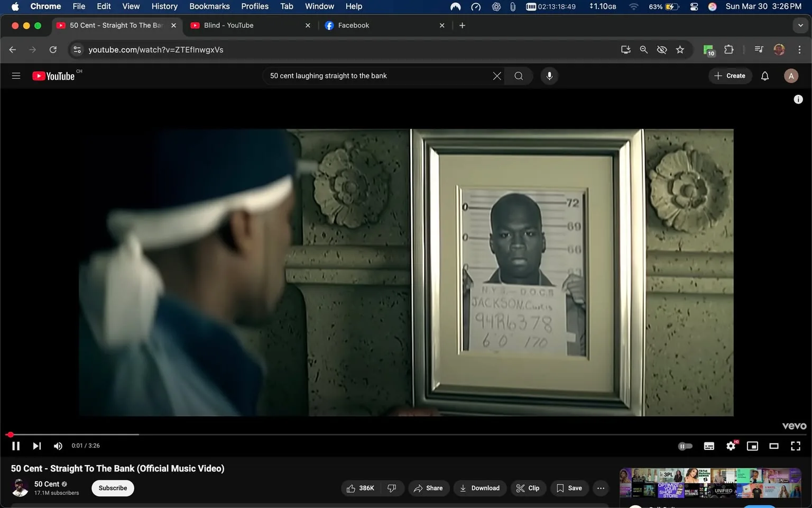The width and height of the screenshot is (812, 508).
Task: Switch to theater mode
Action: pyautogui.click(x=774, y=446)
